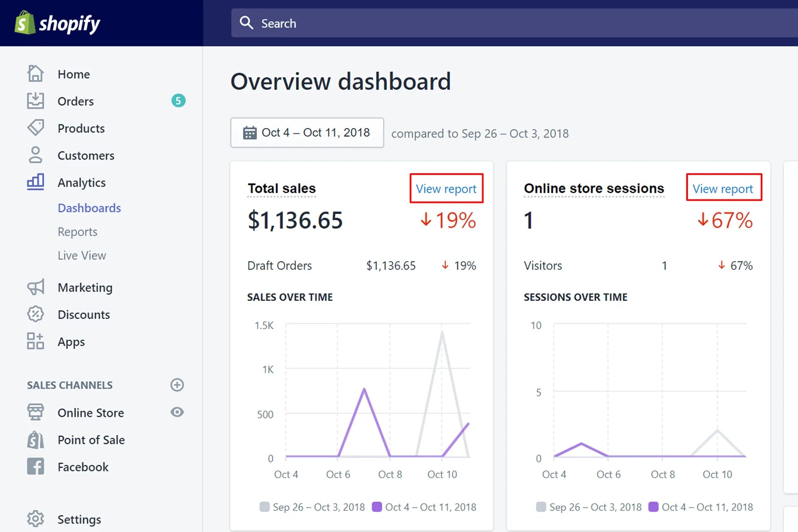Viewport: 798px width, 532px height.
Task: Add a sales channel with plus icon
Action: [x=177, y=385]
